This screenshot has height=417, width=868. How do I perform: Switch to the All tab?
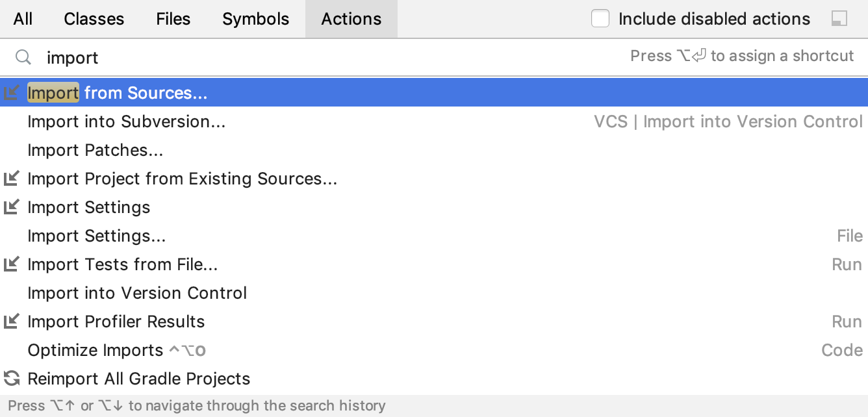click(x=23, y=19)
